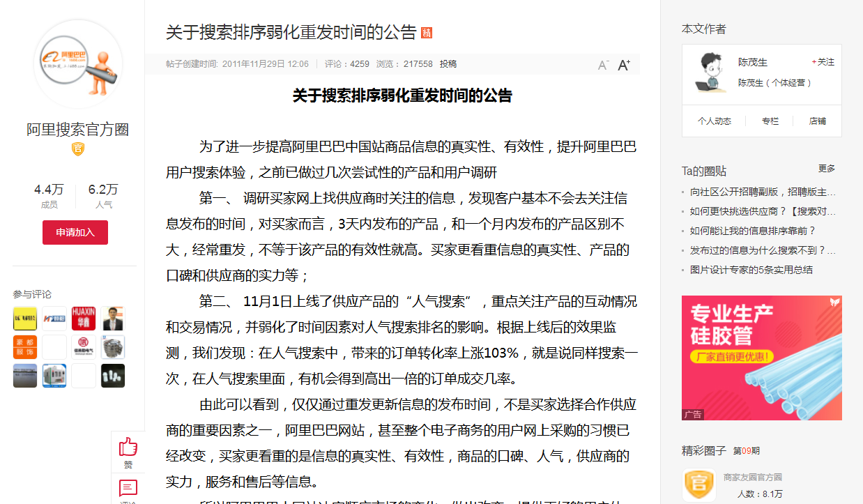Click 更多 next to Ta的圈贴
The image size is (863, 504).
(x=827, y=169)
